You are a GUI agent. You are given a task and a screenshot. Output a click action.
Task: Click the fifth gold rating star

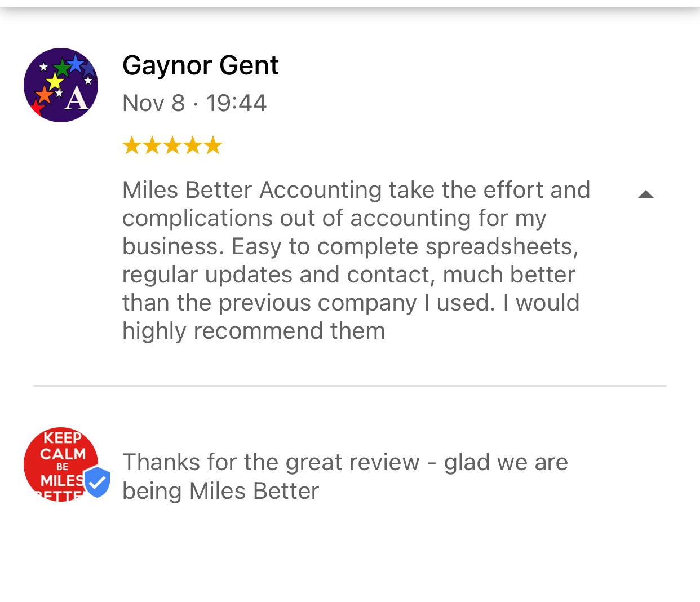coord(213,145)
